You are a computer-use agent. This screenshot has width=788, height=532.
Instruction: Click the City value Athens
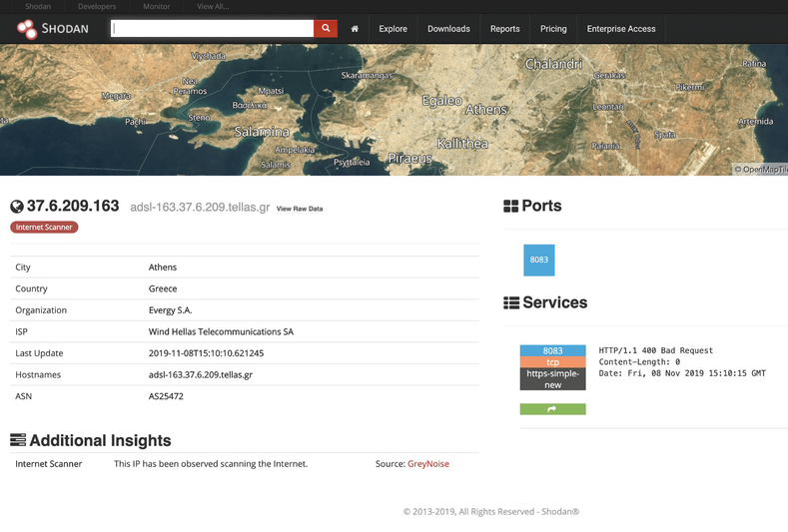(163, 267)
